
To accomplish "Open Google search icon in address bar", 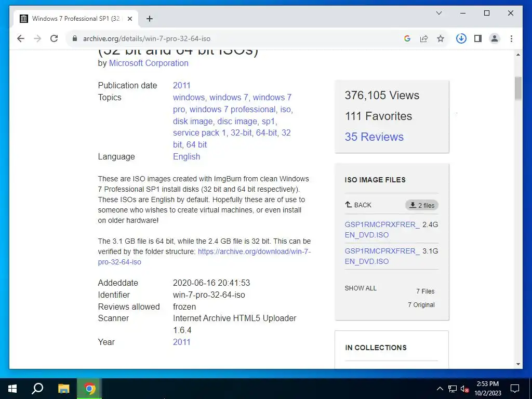I will click(407, 38).
